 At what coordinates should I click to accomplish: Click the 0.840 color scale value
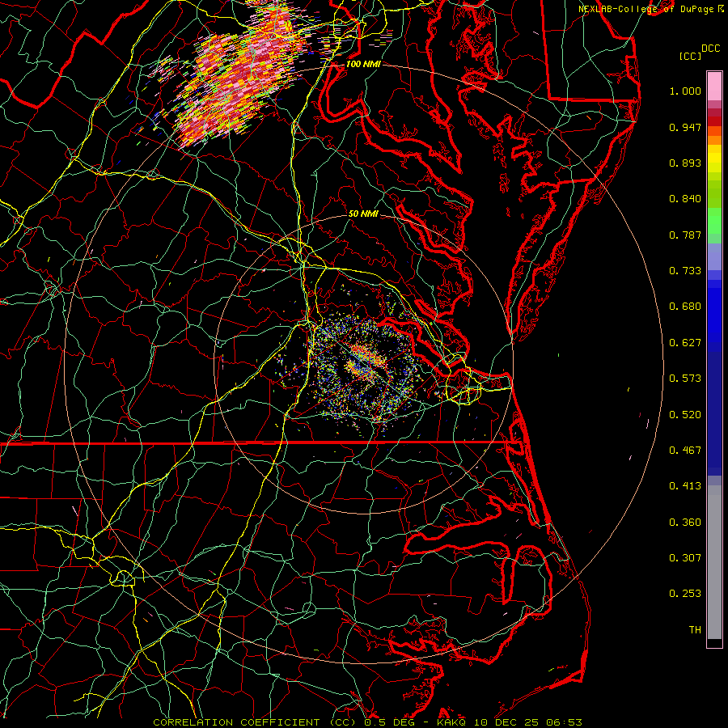click(x=685, y=199)
